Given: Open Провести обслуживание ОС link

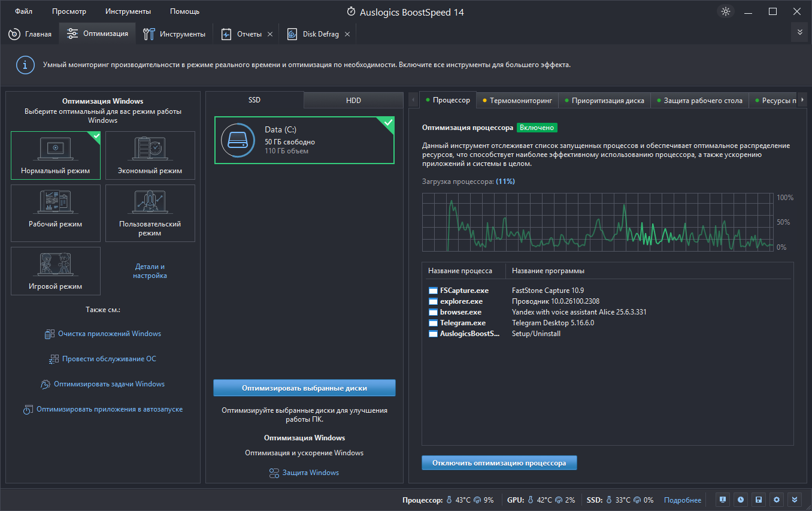Looking at the screenshot, I should (x=109, y=359).
